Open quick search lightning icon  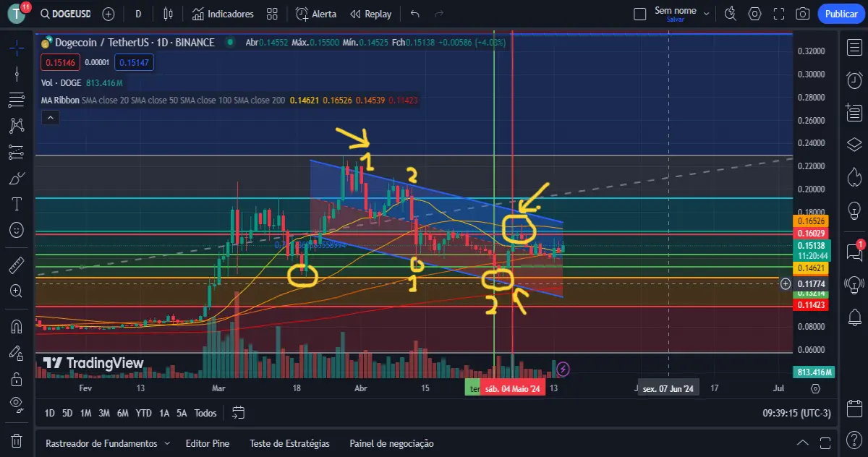(x=731, y=14)
